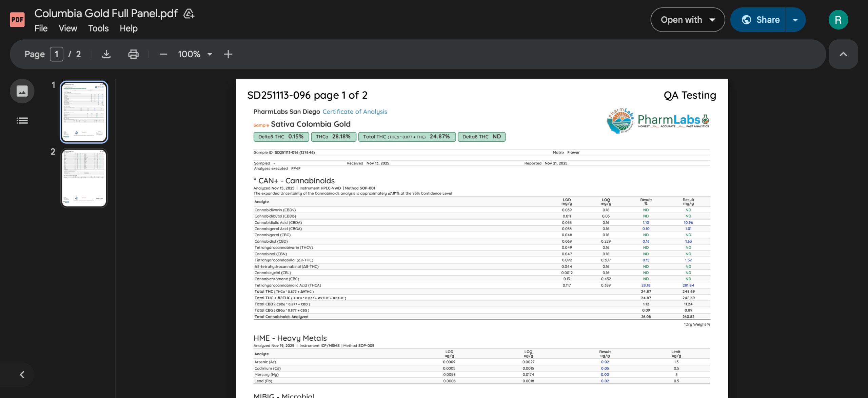This screenshot has height=398, width=868.
Task: Open the File menu
Action: click(x=41, y=28)
